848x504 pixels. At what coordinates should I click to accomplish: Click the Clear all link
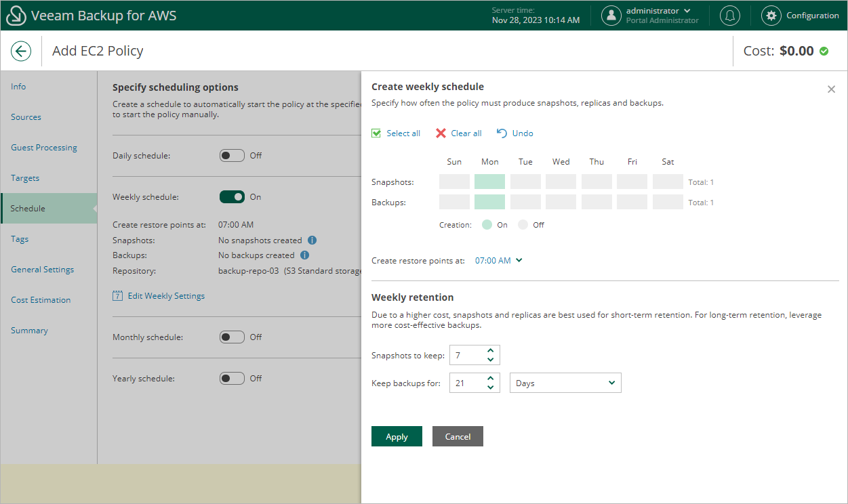466,133
